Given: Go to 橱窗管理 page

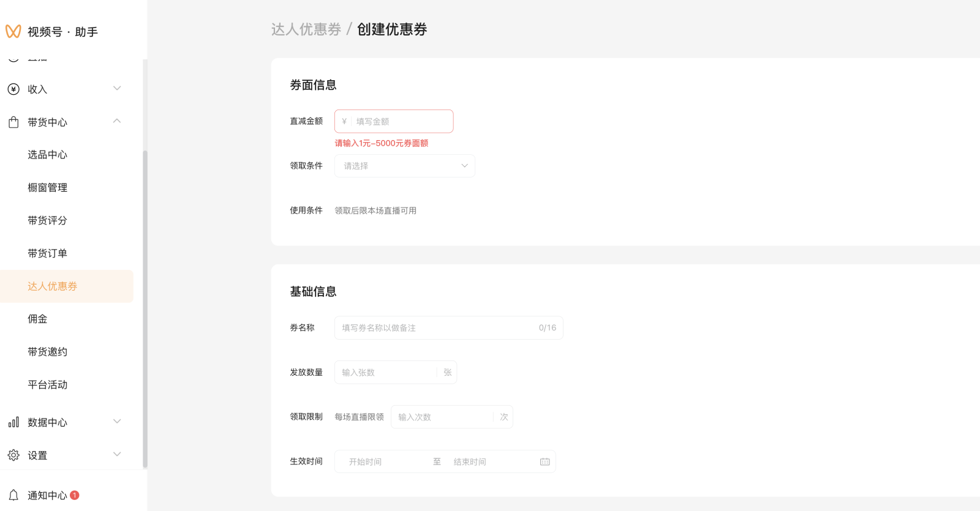Looking at the screenshot, I should [47, 188].
